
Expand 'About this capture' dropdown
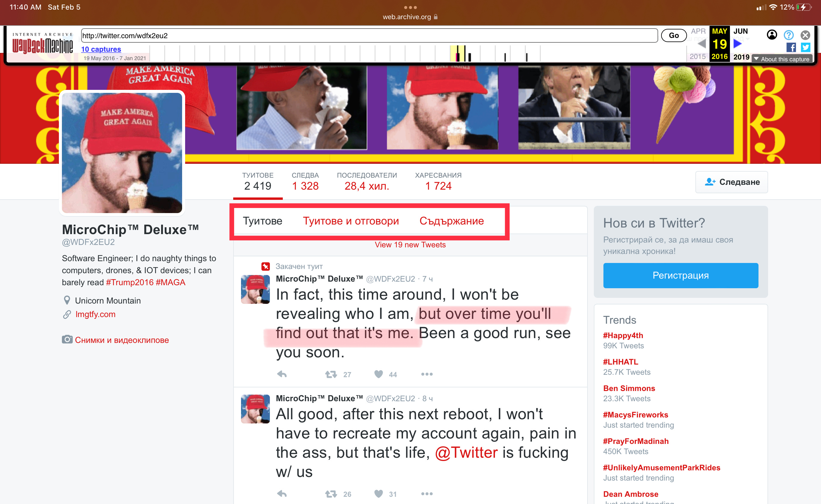pos(782,59)
